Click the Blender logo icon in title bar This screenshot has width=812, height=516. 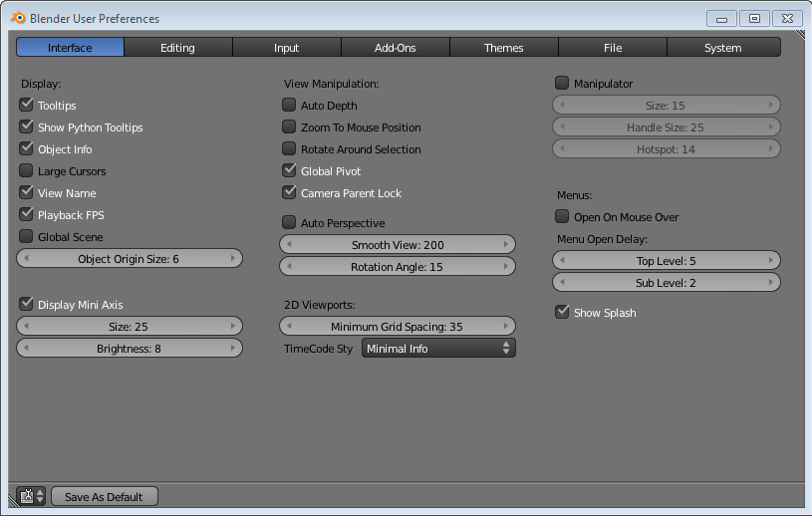tap(18, 18)
